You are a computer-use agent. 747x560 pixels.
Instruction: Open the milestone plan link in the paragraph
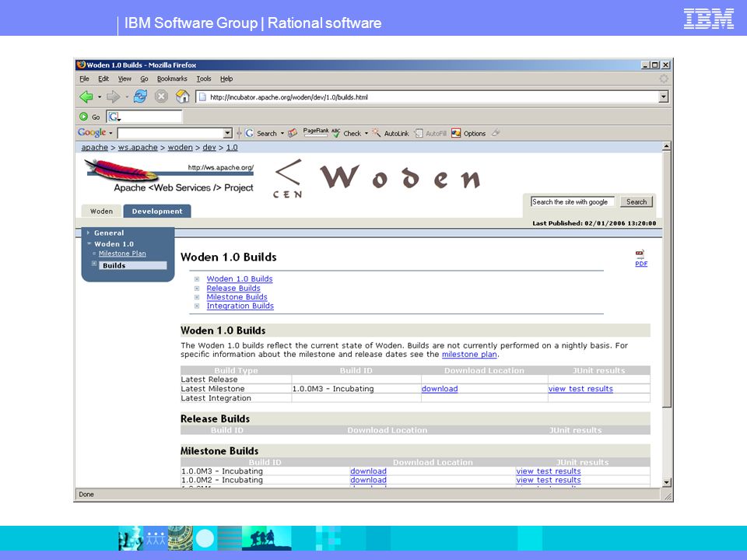pyautogui.click(x=469, y=355)
